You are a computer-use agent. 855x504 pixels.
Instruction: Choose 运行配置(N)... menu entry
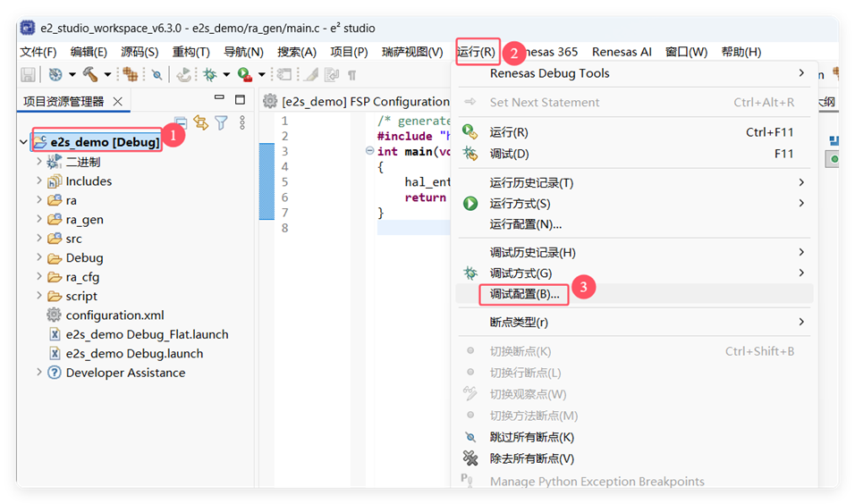[634, 224]
